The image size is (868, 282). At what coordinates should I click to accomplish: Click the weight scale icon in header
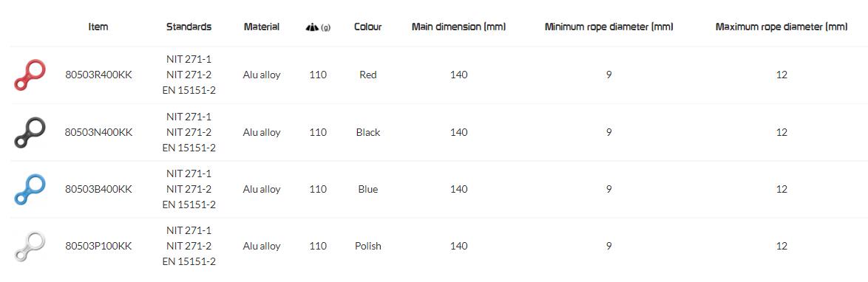click(312, 27)
